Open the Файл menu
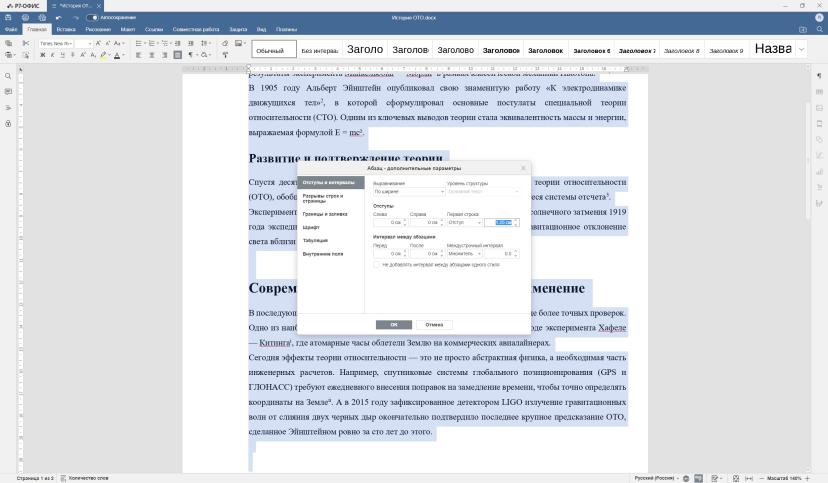 point(11,30)
